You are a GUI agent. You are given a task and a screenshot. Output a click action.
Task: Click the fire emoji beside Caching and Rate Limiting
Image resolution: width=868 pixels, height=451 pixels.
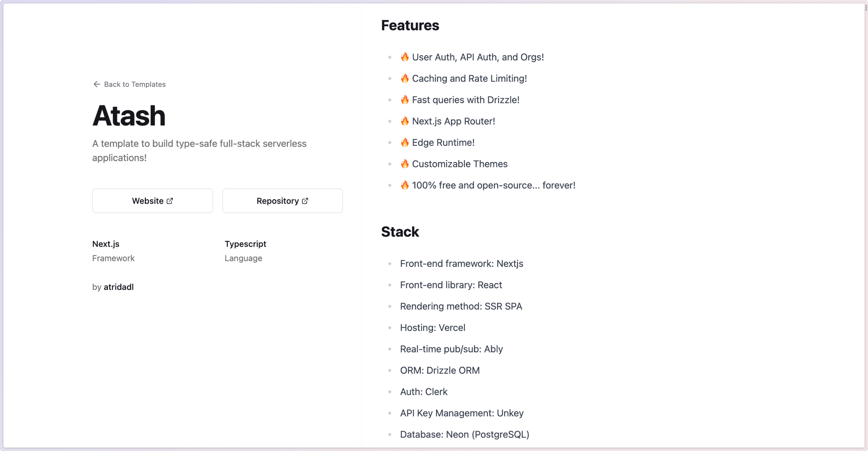click(405, 78)
